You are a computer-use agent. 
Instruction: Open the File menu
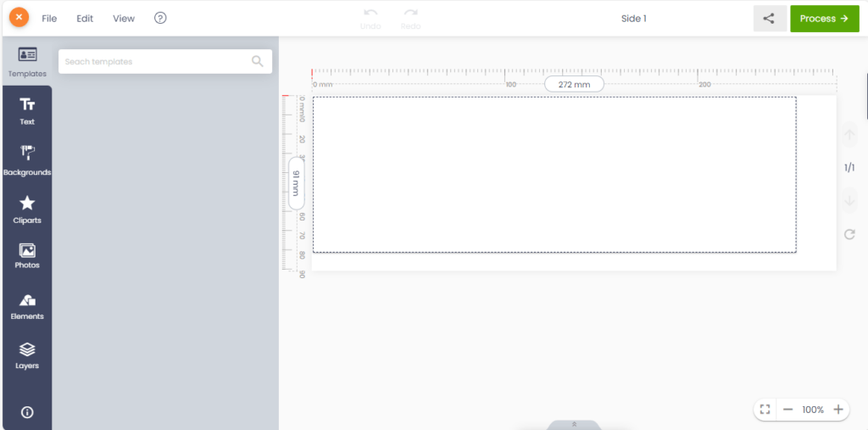coord(49,19)
